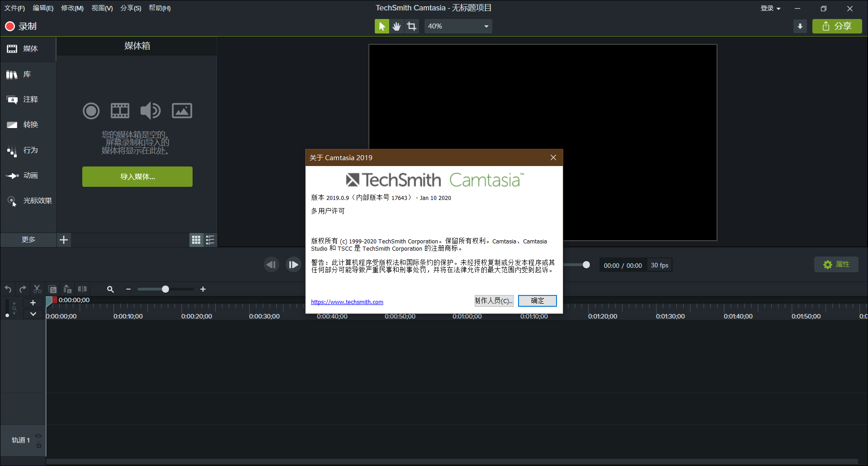Select the pan (hand) tool
This screenshot has height=466, width=868.
point(396,26)
